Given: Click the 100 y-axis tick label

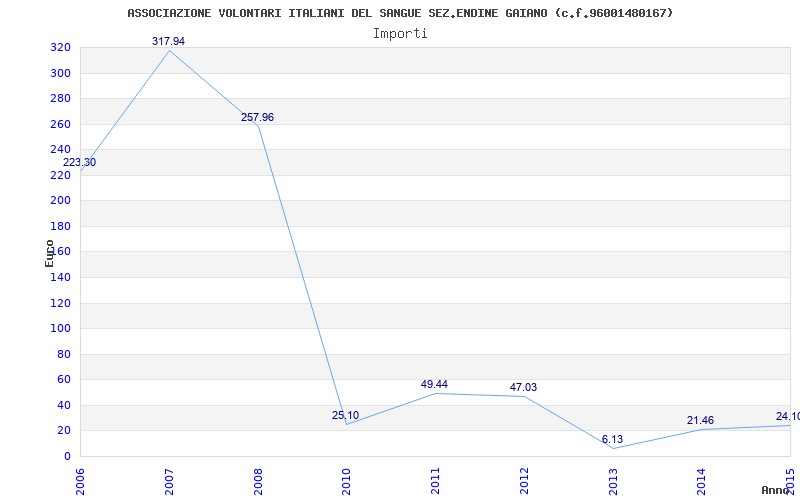Looking at the screenshot, I should 60,328.
